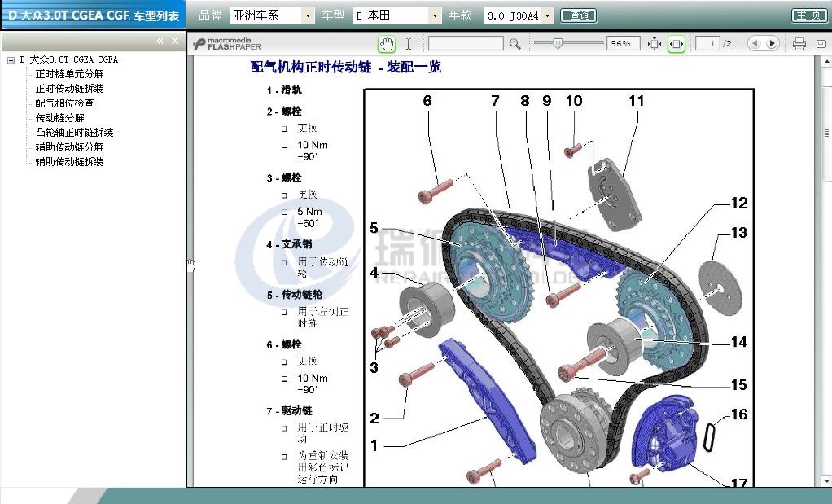Open document in new window icon
Screen dimensions: 832x504
point(821,44)
